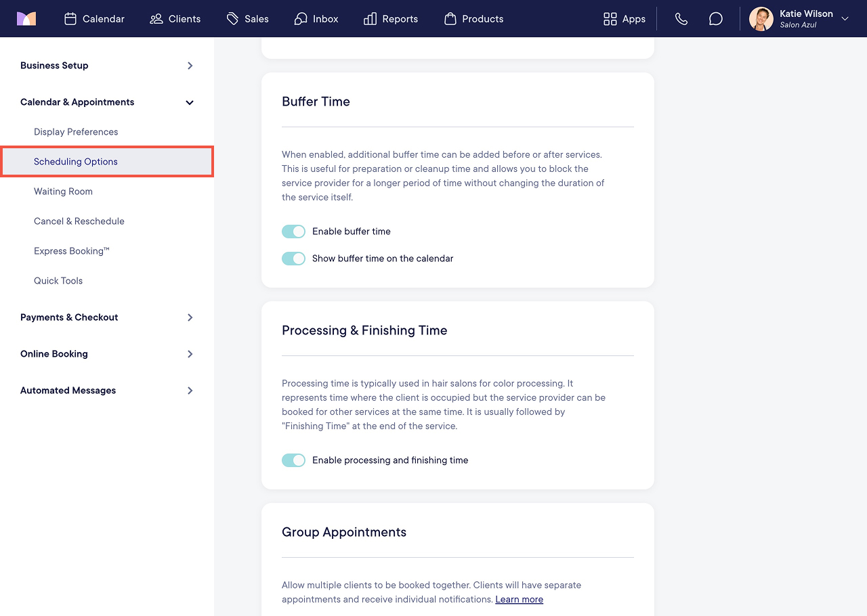Click Katie Wilson profile avatar

click(x=761, y=19)
